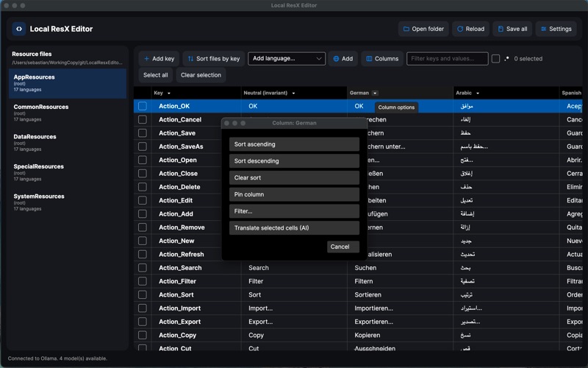Open the Neutral (invariant) column options arrow
Viewport: 588px width, 368px height.
(293, 93)
